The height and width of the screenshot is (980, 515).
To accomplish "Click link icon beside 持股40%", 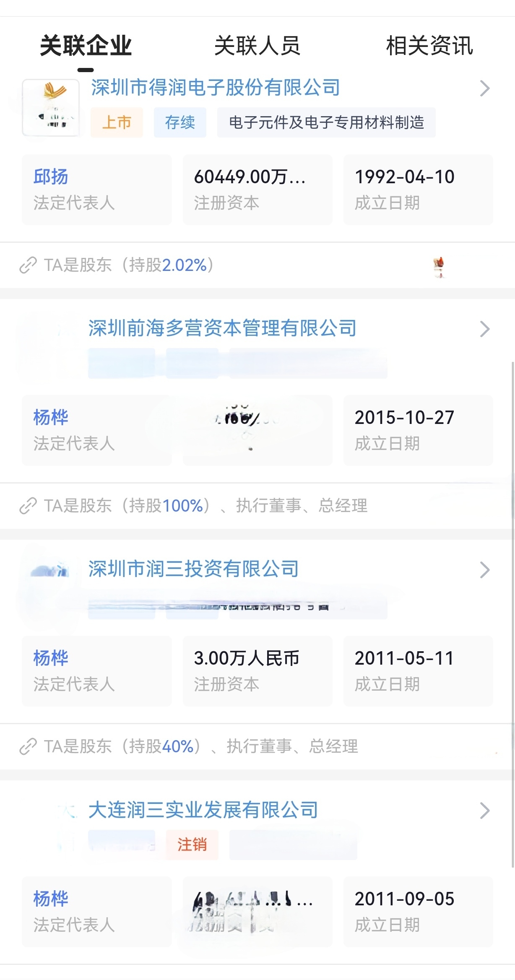I will [x=28, y=747].
